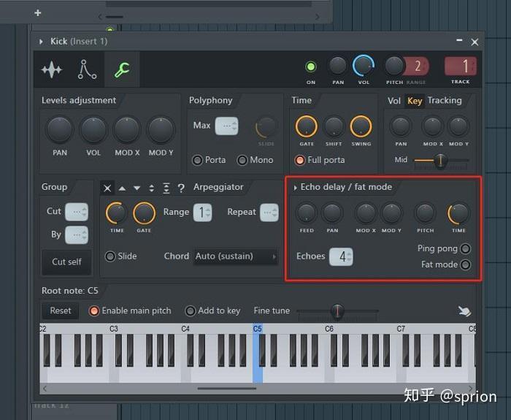This screenshot has width=511, height=420.
Task: Click the echo FEED knob
Action: coord(306,213)
